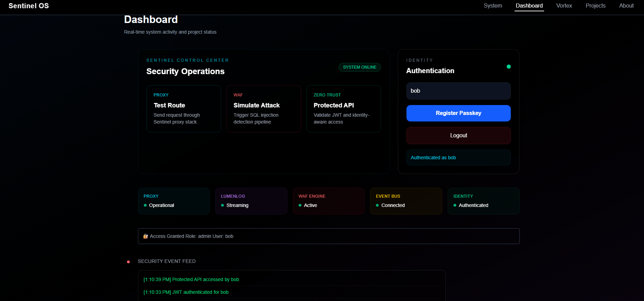Click the Real-time system activity subtitle
The height and width of the screenshot is (301, 644).
[170, 32]
